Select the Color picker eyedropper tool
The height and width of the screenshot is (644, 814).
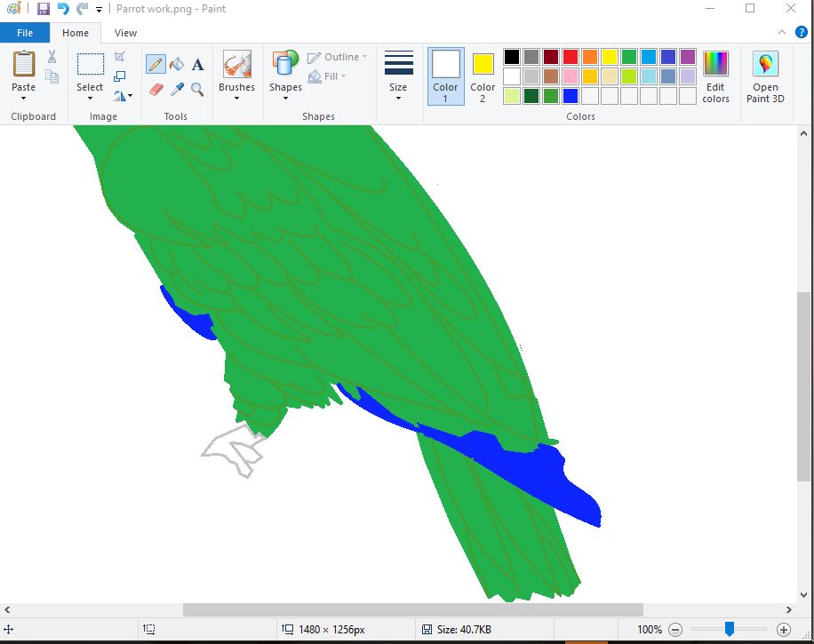(x=177, y=89)
